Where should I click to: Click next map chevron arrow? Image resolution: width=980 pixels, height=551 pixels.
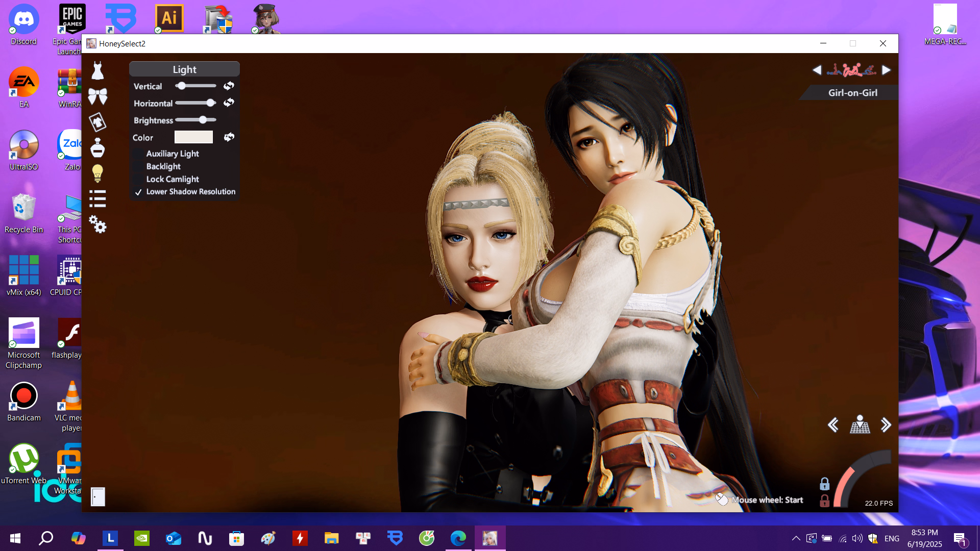[886, 425]
